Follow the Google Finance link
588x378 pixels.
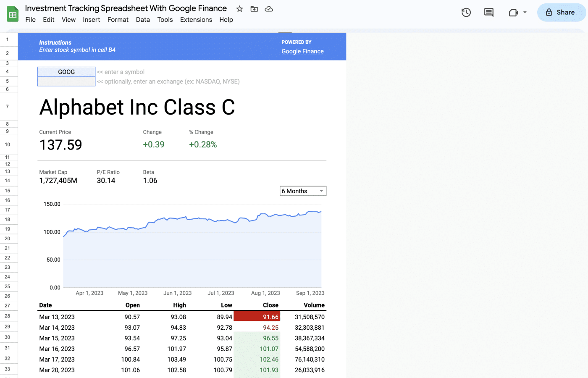[x=302, y=51]
